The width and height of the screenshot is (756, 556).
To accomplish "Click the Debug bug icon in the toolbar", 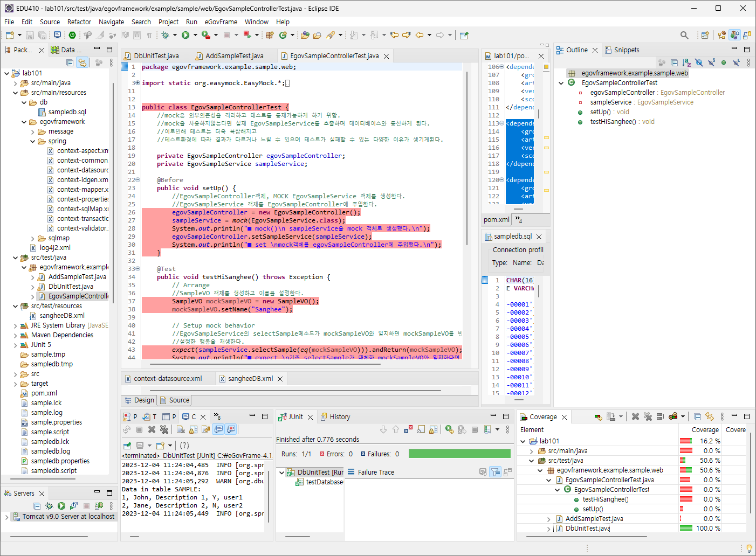I will pyautogui.click(x=166, y=35).
